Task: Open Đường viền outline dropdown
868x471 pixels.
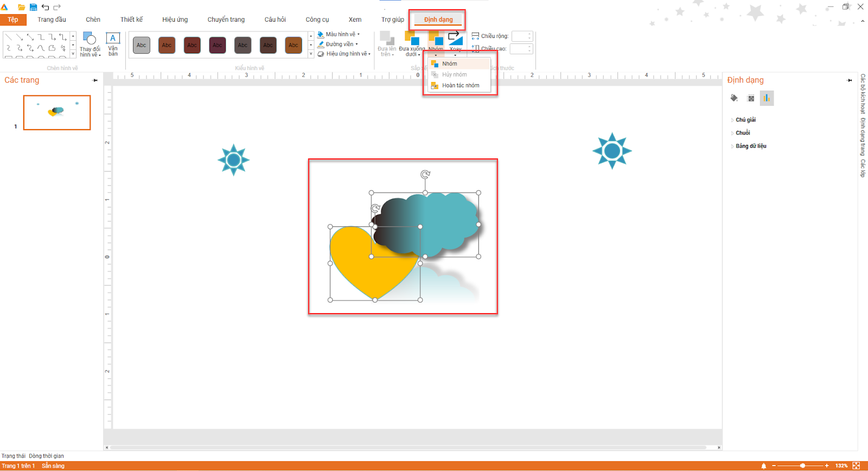Action: 337,44
